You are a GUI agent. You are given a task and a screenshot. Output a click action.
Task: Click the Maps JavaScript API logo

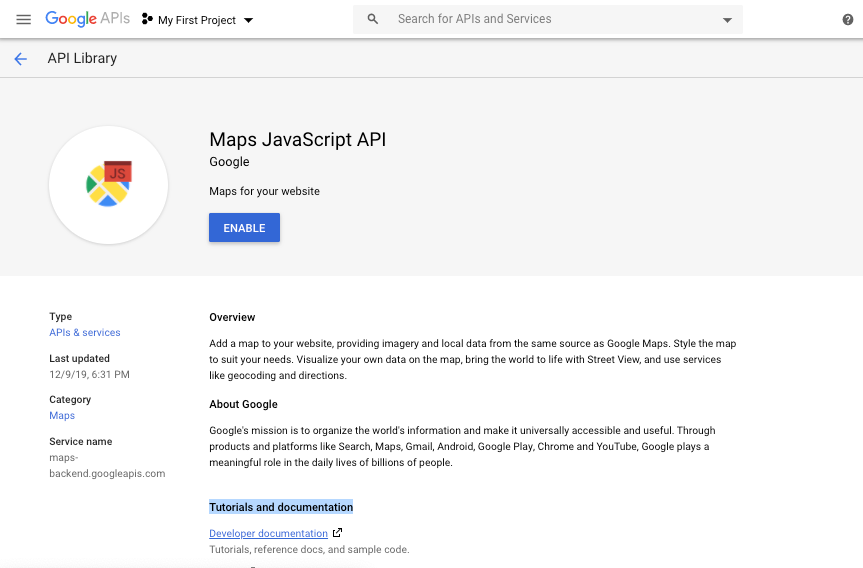coord(108,185)
